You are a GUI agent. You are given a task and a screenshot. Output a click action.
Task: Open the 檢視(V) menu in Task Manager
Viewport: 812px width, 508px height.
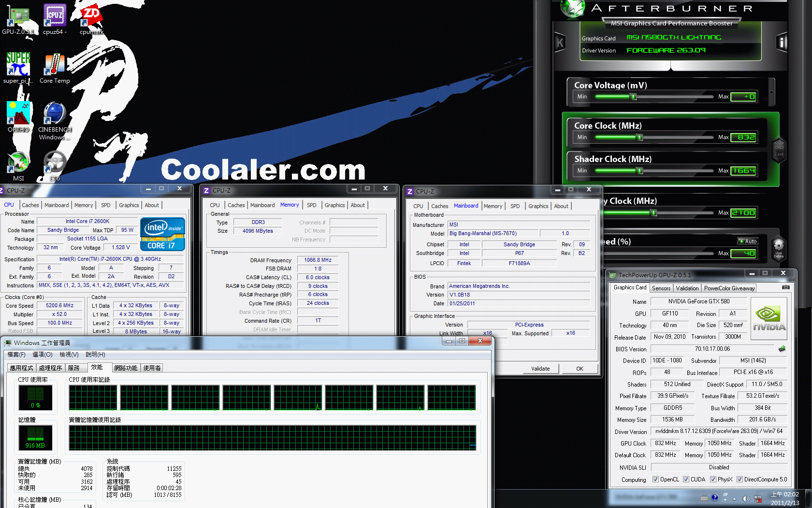click(x=69, y=355)
